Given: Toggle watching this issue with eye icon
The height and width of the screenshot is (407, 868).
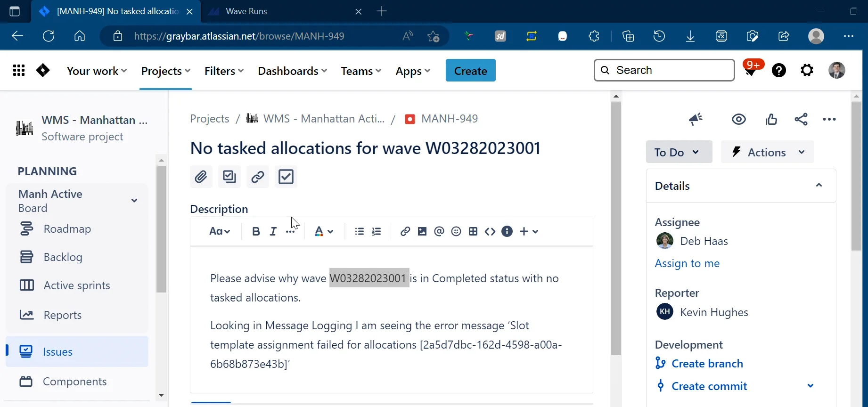Looking at the screenshot, I should 739,119.
